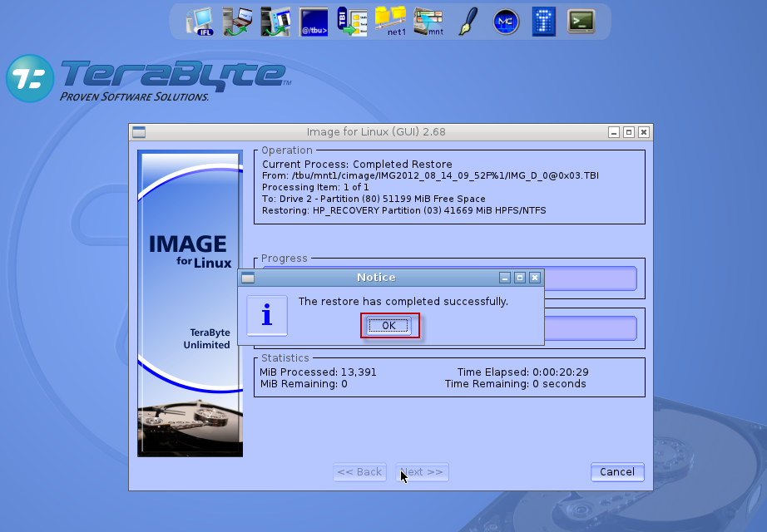This screenshot has width=767, height=532.
Task: Maximize the Notice dialog
Action: click(520, 278)
